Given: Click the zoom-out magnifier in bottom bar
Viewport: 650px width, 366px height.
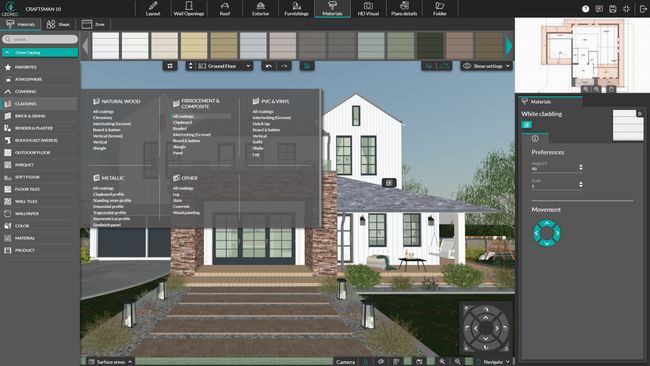Looking at the screenshot, I should (457, 361).
